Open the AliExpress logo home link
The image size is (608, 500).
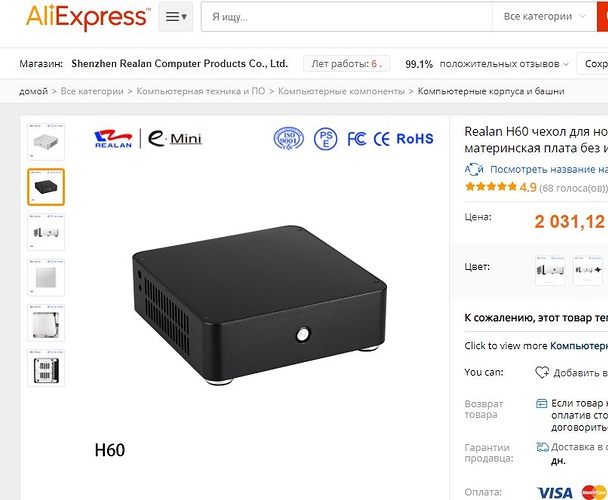[88, 17]
